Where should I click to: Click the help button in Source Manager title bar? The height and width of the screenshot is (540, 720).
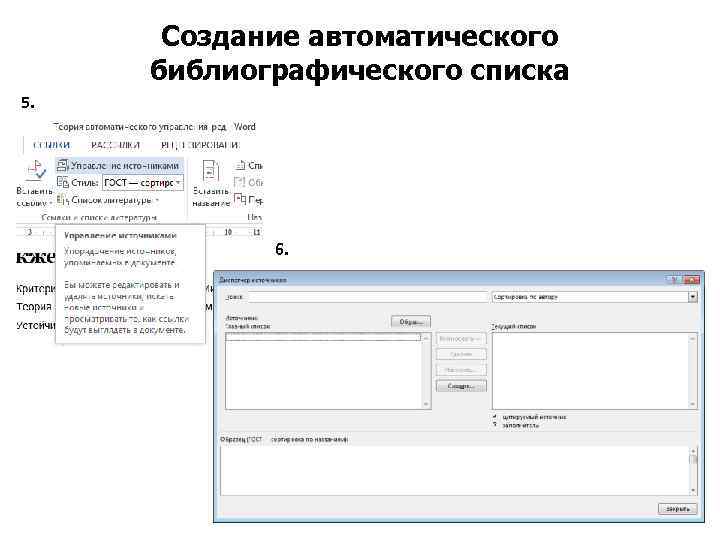point(674,280)
